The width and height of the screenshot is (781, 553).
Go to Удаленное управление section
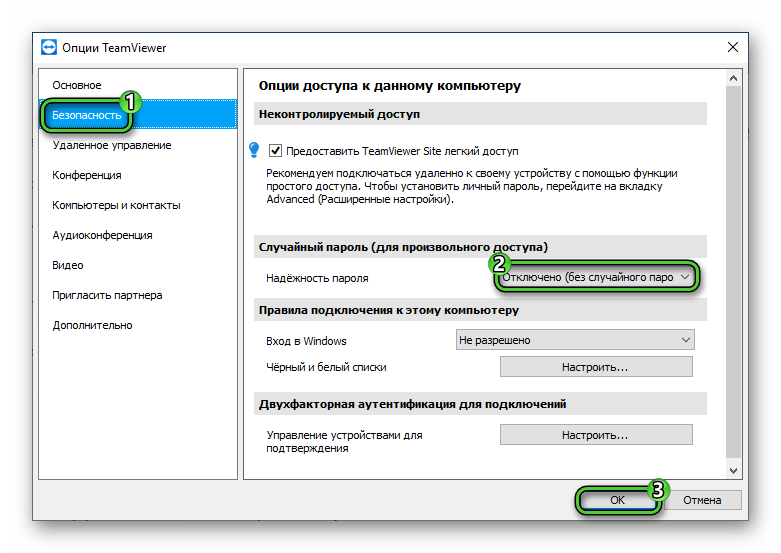[138, 145]
